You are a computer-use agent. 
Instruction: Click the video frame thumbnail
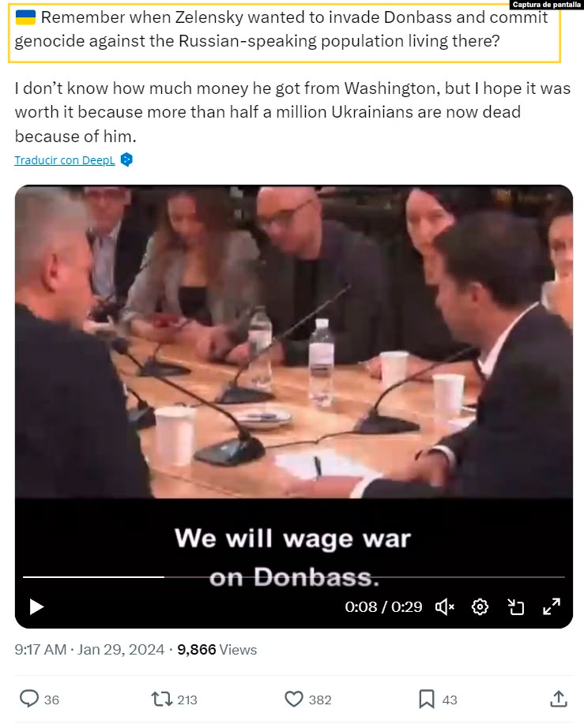[294, 342]
